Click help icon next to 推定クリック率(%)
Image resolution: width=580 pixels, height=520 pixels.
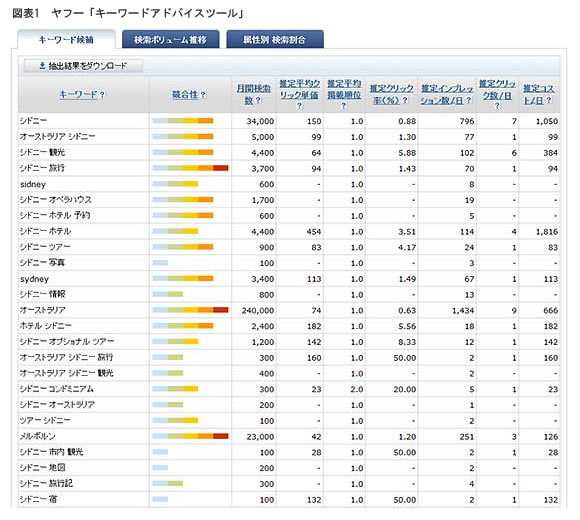(405, 100)
